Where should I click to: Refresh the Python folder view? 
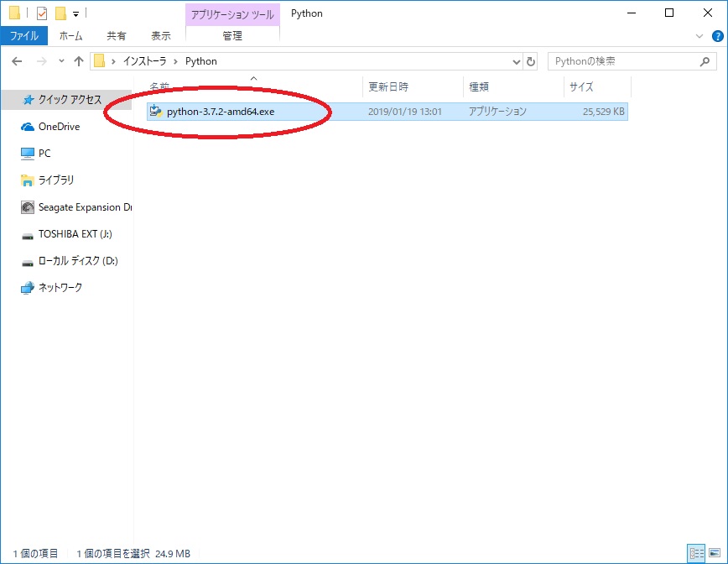point(531,61)
